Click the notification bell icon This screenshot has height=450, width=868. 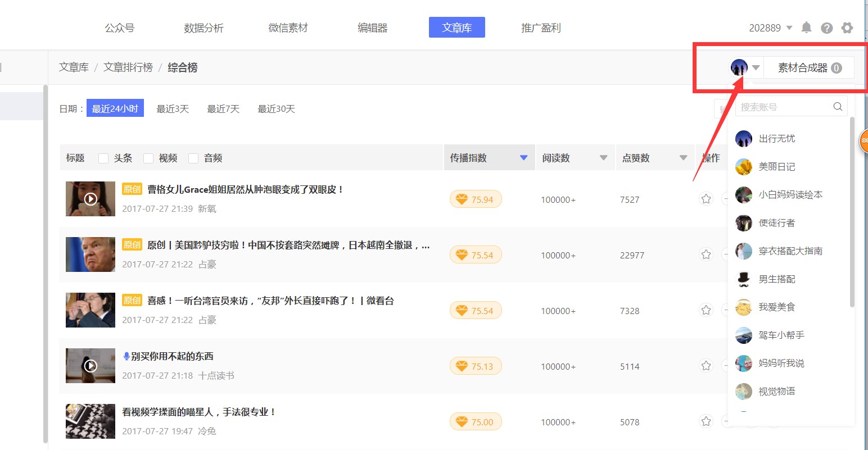click(x=806, y=28)
